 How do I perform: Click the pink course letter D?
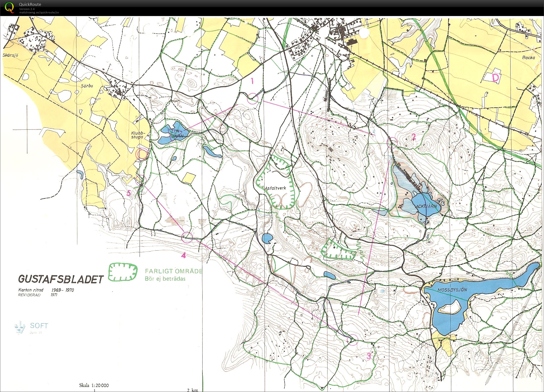coord(495,78)
